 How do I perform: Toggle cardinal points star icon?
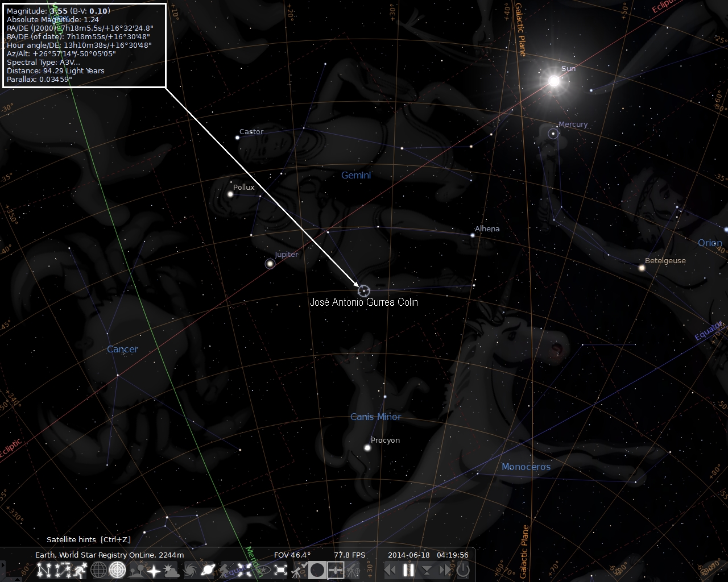point(154,570)
